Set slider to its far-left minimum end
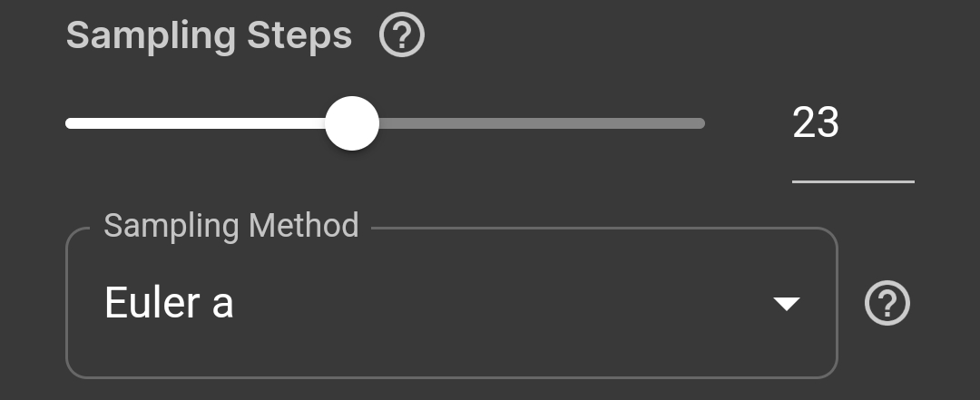 click(68, 123)
